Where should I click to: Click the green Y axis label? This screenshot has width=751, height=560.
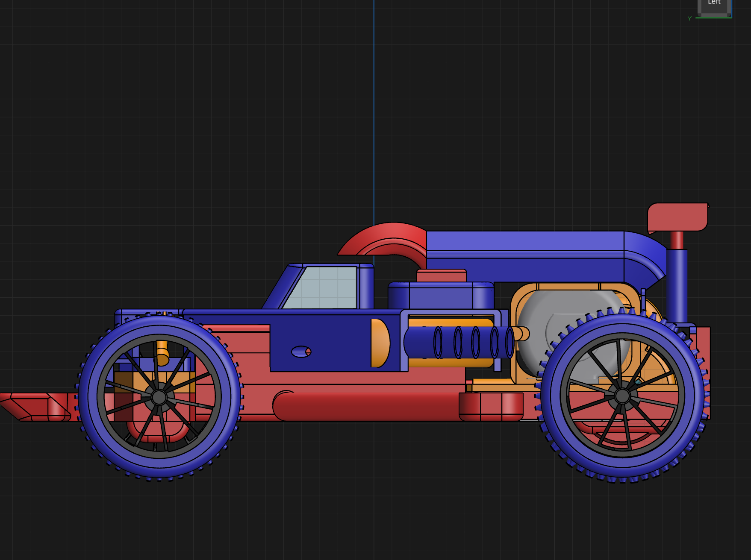point(689,18)
